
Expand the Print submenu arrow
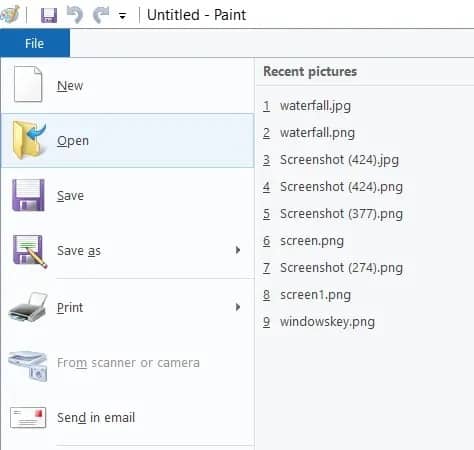point(238,307)
